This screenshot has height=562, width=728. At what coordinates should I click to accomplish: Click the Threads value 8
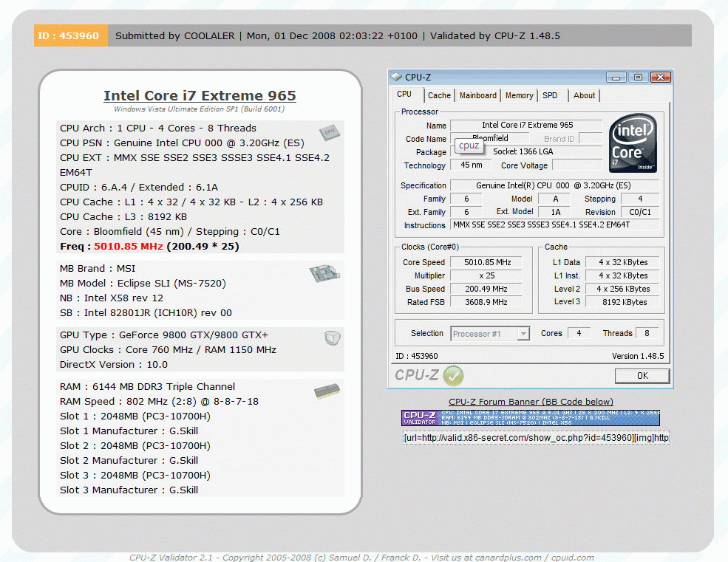click(647, 333)
